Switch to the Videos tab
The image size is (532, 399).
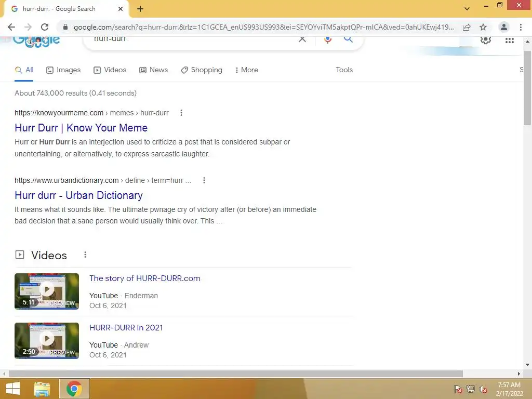tap(110, 70)
